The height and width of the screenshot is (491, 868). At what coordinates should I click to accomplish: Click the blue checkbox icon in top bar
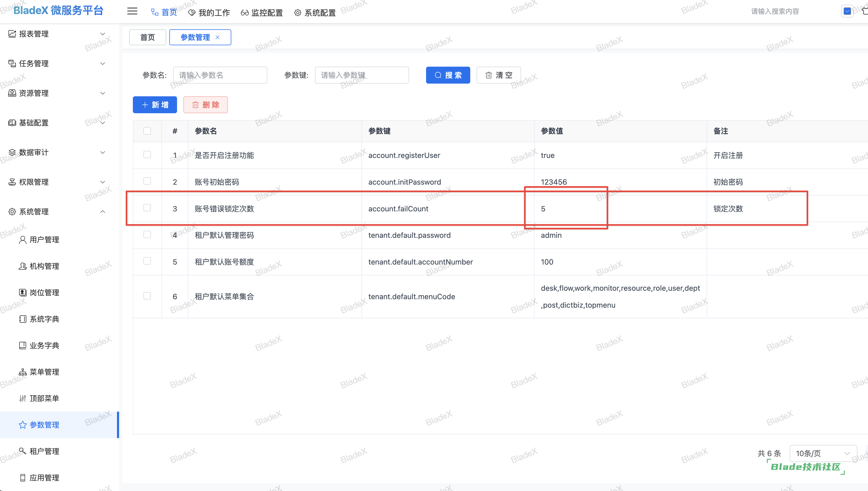pyautogui.click(x=847, y=11)
